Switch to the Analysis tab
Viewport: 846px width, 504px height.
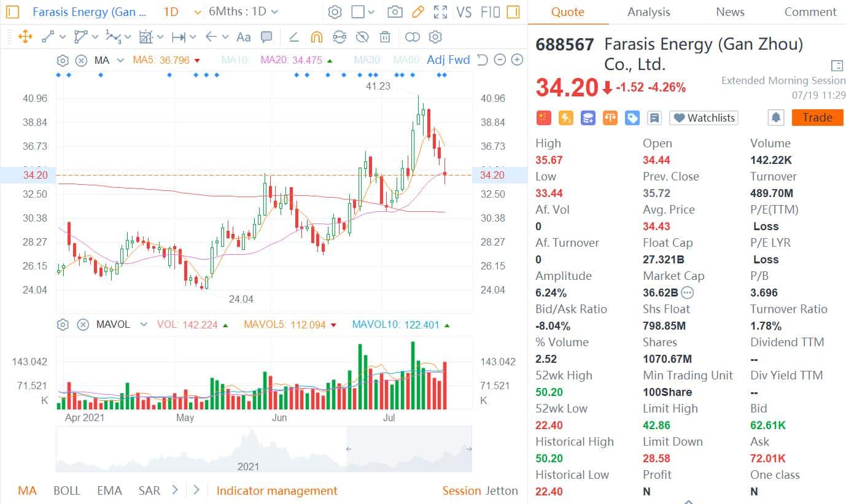pyautogui.click(x=649, y=12)
